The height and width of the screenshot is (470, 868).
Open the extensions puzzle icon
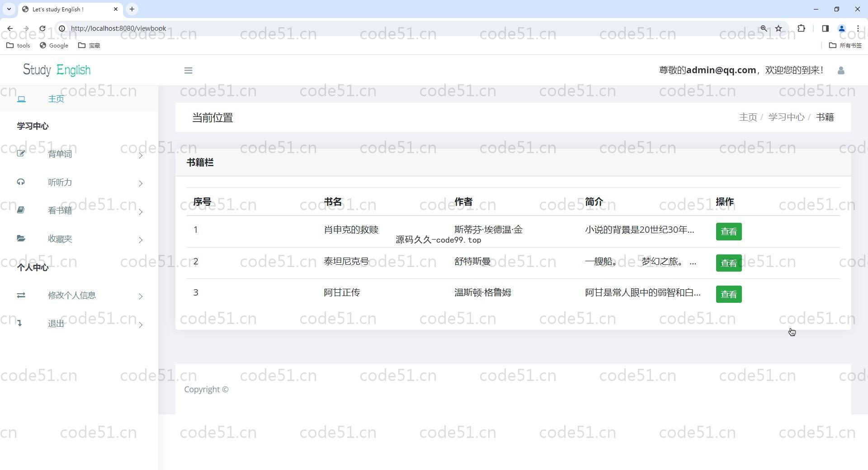(x=801, y=28)
